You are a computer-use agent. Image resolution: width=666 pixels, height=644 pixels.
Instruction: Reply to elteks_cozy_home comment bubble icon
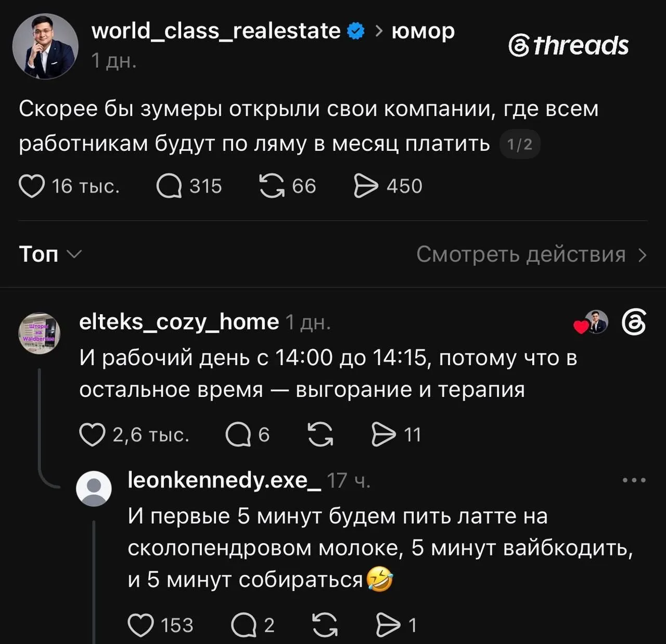pyautogui.click(x=238, y=434)
